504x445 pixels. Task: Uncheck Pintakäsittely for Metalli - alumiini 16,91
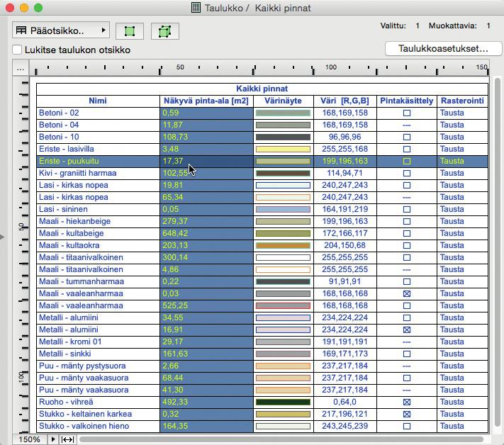(407, 330)
